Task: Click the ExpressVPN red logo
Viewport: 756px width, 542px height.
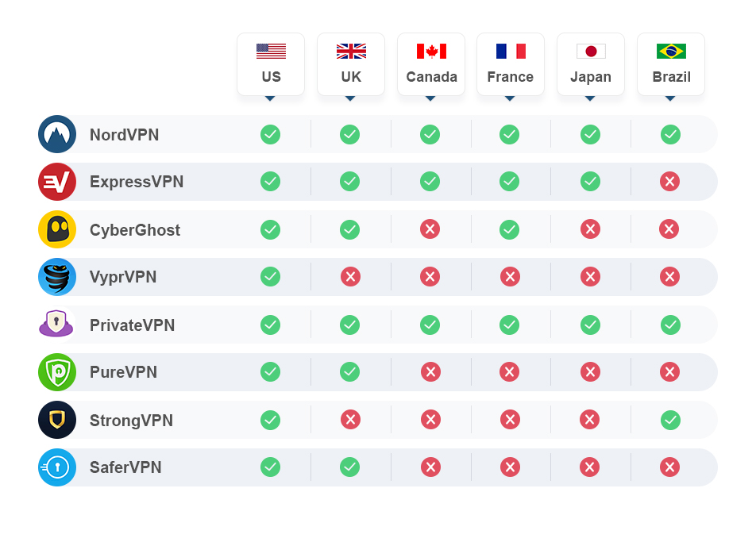Action: pos(57,182)
